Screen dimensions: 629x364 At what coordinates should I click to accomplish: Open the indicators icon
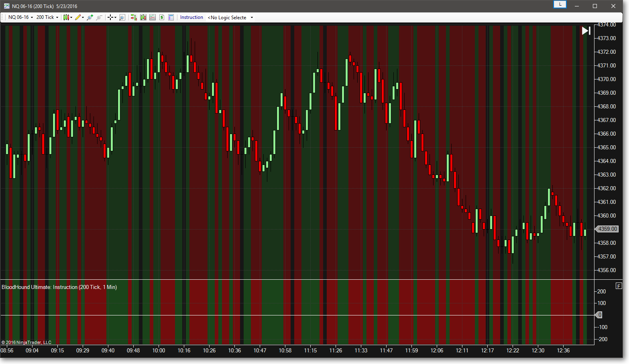point(153,17)
